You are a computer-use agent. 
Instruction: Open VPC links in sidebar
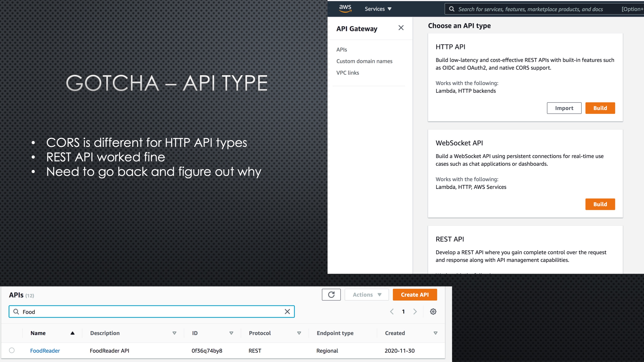[x=348, y=73]
